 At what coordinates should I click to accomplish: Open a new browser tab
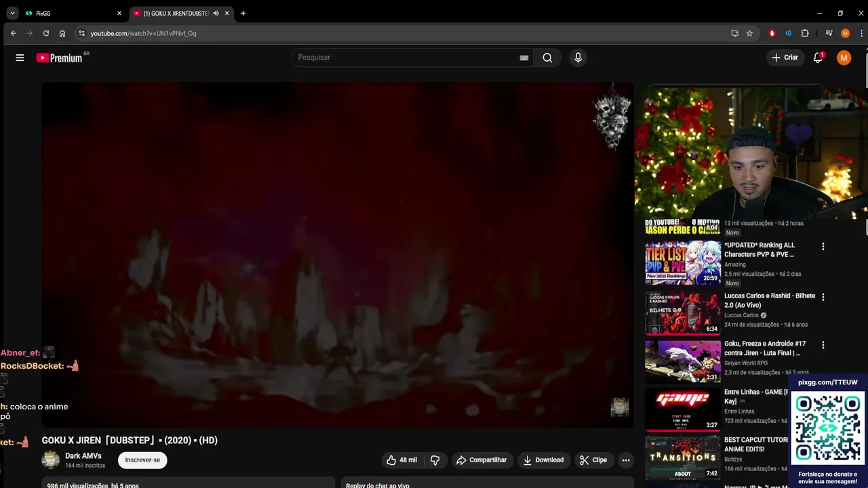243,14
